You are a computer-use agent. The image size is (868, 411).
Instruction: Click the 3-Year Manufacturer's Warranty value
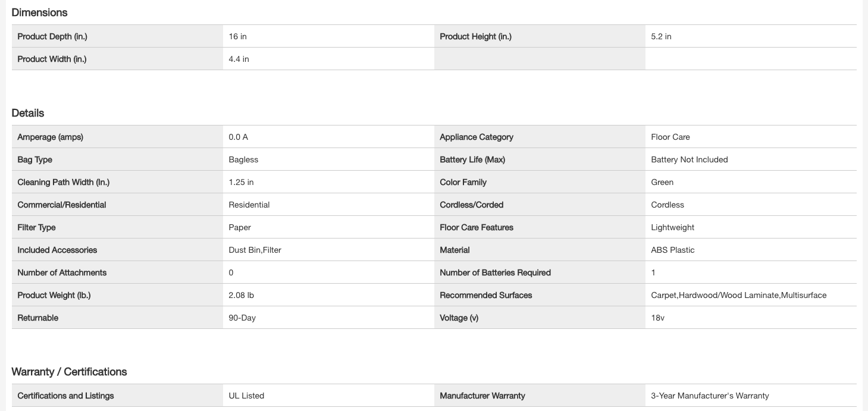pyautogui.click(x=710, y=396)
